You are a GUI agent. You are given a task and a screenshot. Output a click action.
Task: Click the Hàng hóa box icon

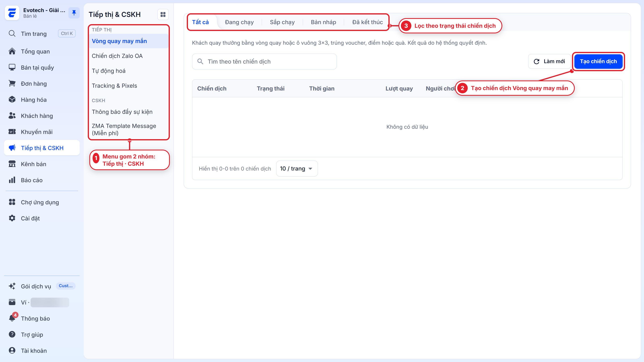[x=12, y=99]
